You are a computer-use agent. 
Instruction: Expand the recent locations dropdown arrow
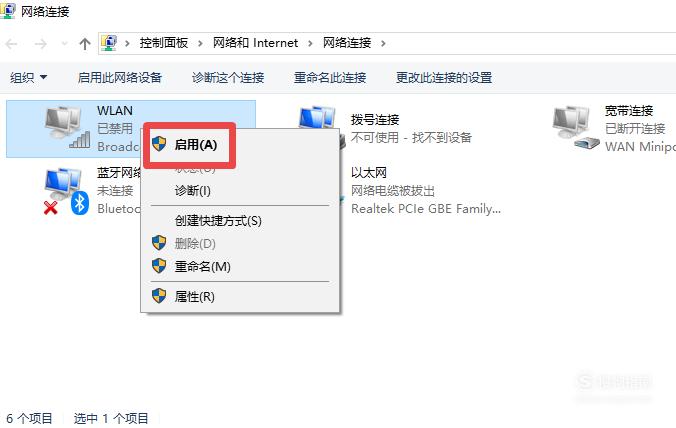64,44
